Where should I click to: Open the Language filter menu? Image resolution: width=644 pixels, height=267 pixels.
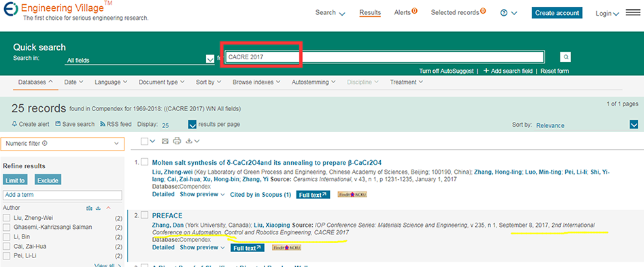click(x=111, y=82)
